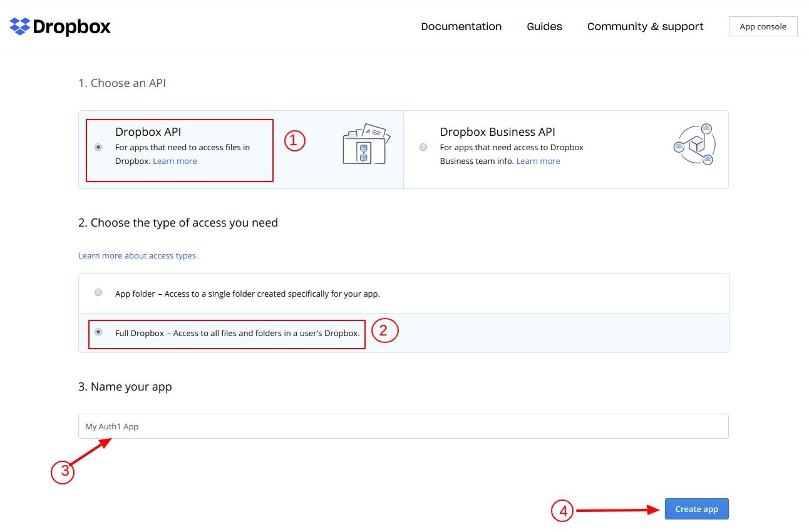Open the Guides menu
This screenshot has height=532, width=809.
[544, 26]
